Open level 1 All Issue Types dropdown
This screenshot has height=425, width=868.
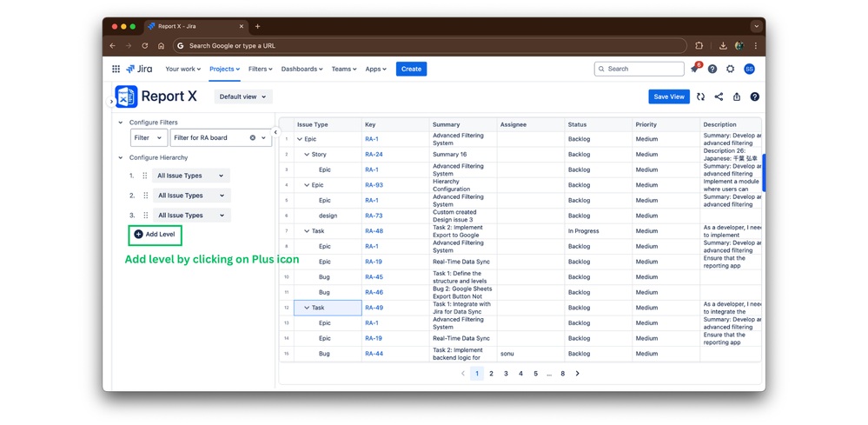click(191, 176)
